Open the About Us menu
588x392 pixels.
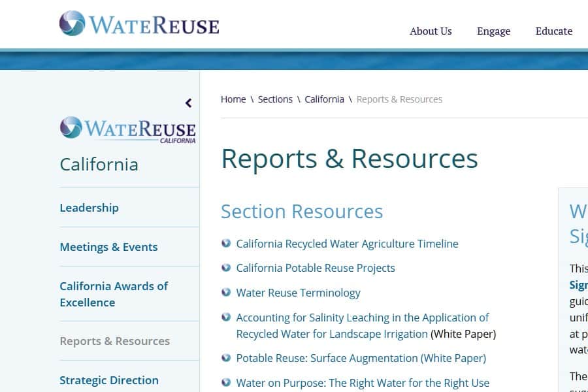tap(431, 31)
